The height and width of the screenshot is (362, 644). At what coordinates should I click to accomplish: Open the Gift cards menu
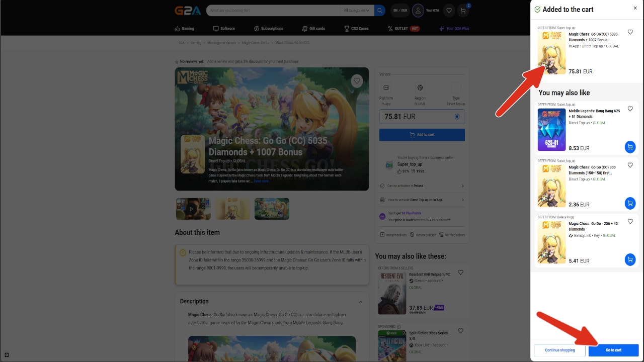pyautogui.click(x=313, y=29)
